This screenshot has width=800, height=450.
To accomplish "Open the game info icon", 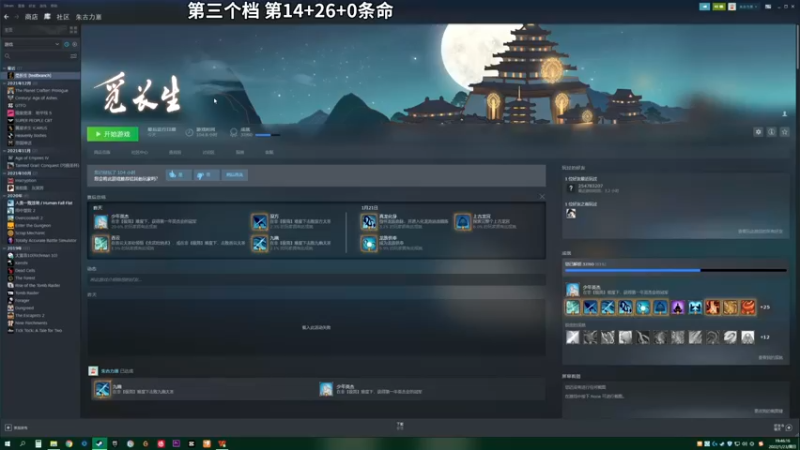I will (x=771, y=132).
